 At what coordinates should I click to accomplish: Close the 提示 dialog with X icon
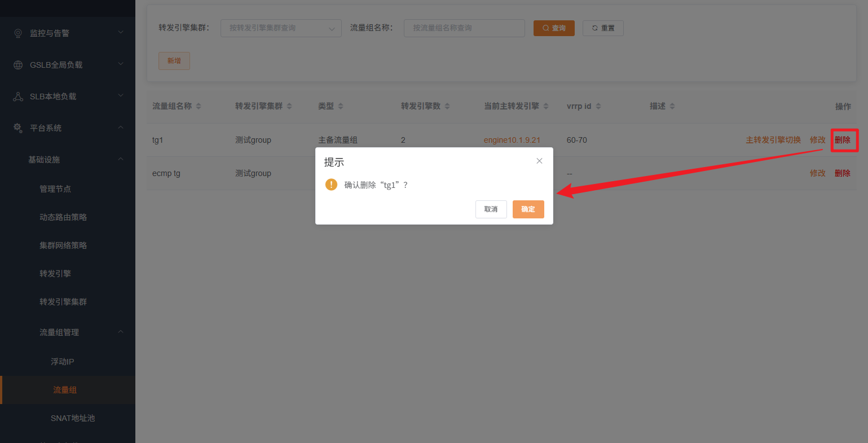click(x=539, y=161)
